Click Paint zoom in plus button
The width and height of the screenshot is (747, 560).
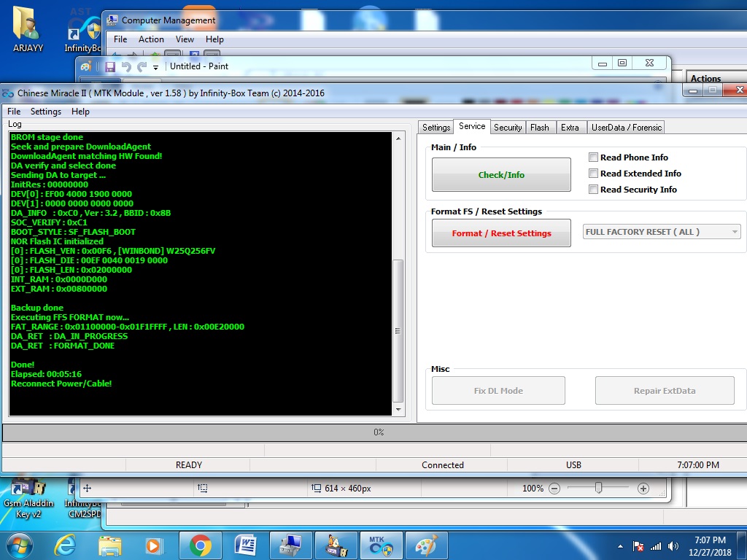643,488
